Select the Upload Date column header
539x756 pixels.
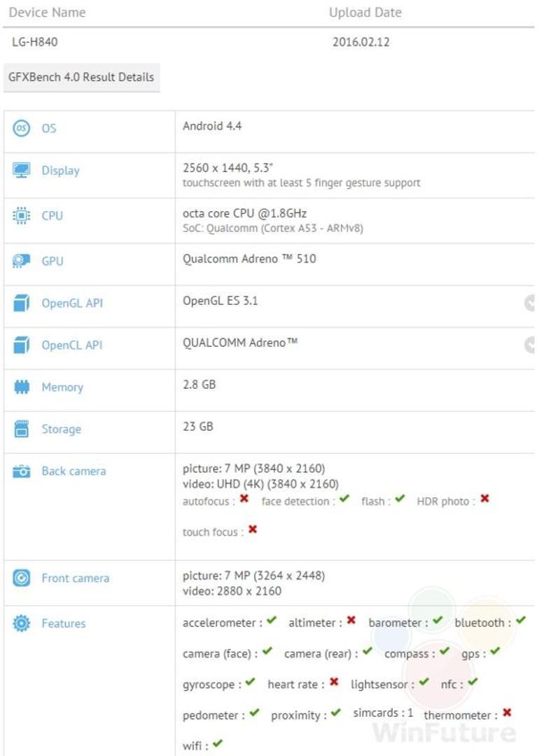pyautogui.click(x=365, y=12)
